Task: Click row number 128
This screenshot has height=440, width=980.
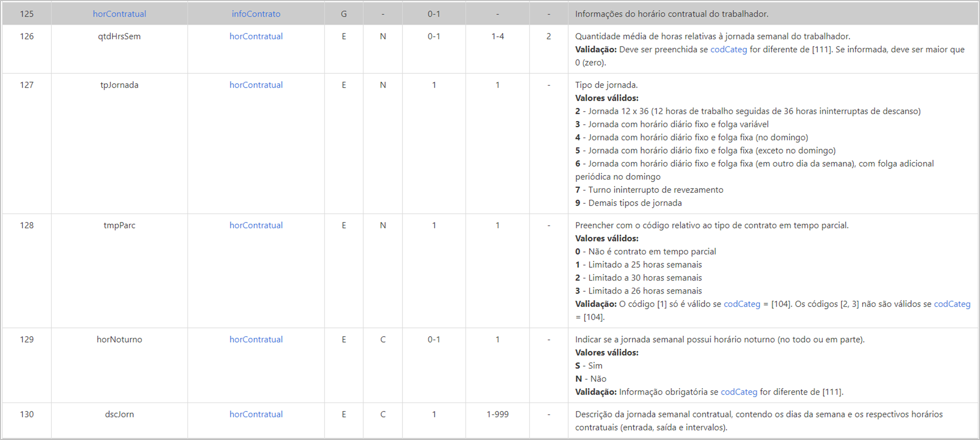Action: tap(27, 225)
